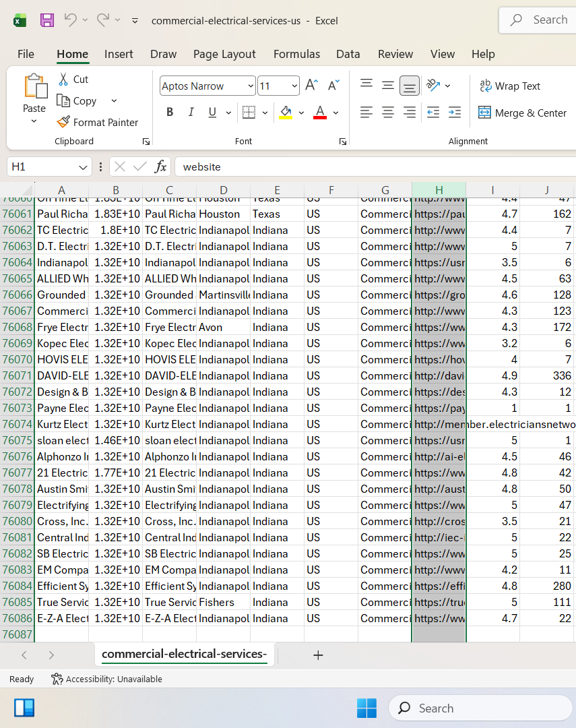The width and height of the screenshot is (576, 728).
Task: Apply yellow fill color to cells
Action: [286, 112]
